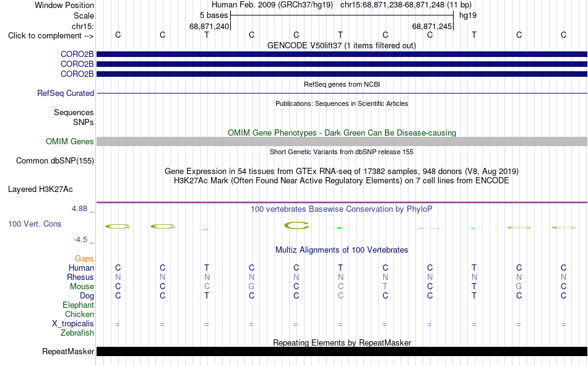
Task: Open the GTEx Gene Expression track title
Action: [x=342, y=171]
